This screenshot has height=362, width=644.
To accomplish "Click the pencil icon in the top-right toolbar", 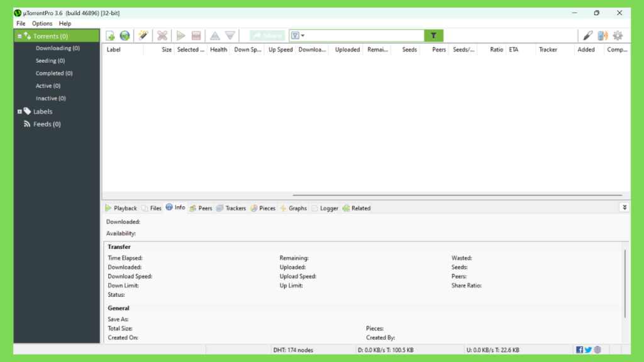I will pyautogui.click(x=588, y=36).
